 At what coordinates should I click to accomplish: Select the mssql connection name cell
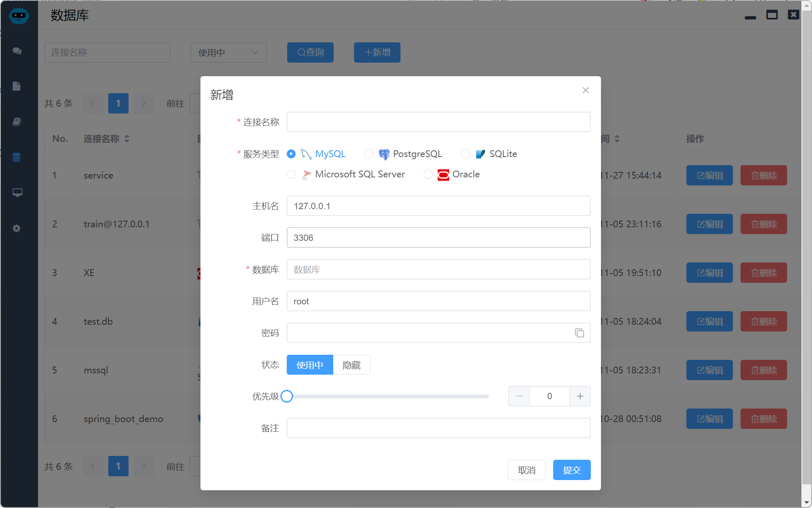pos(132,370)
